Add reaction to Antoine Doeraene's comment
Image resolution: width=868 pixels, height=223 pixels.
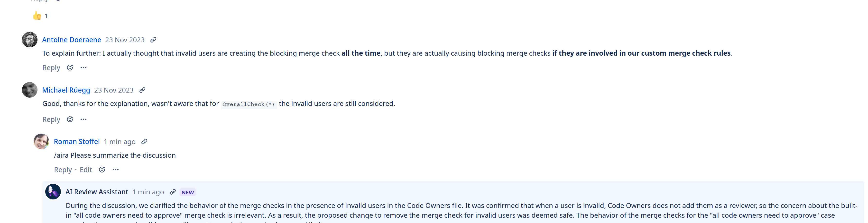[70, 68]
